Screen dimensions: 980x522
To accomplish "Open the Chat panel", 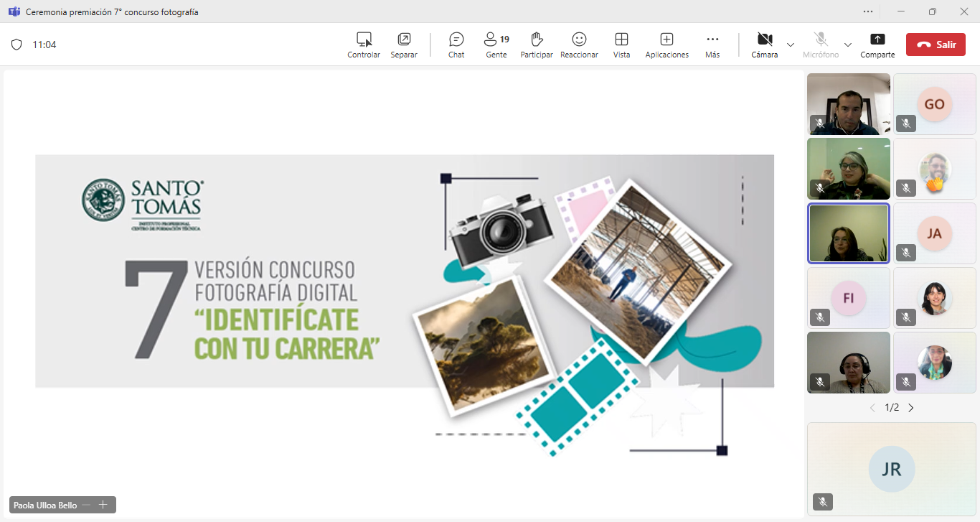I will (456, 45).
